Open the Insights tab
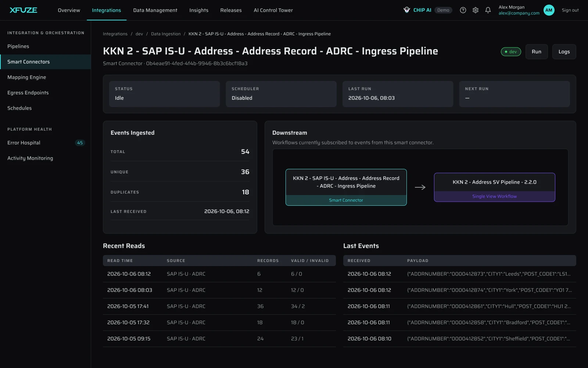Screen dimensions: 588x368 [x=199, y=10]
